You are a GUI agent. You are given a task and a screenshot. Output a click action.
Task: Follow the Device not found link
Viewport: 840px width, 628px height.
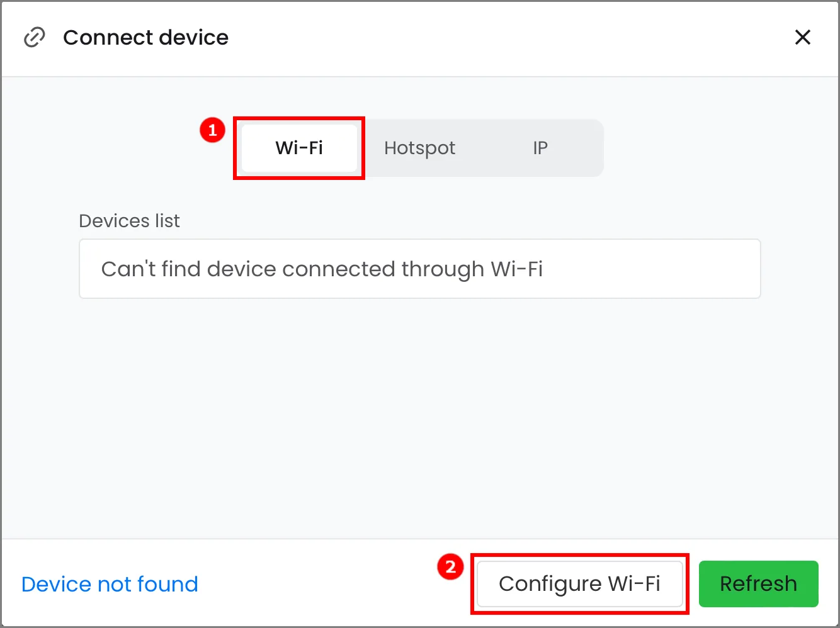click(x=110, y=585)
